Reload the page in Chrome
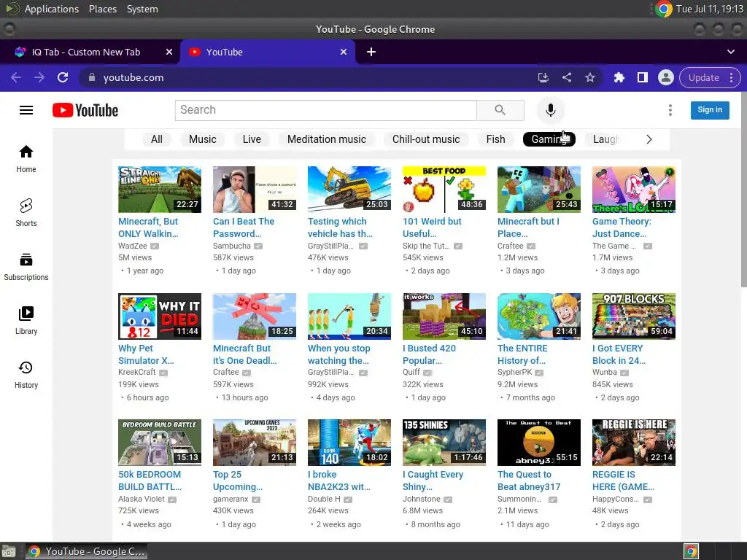 (63, 77)
